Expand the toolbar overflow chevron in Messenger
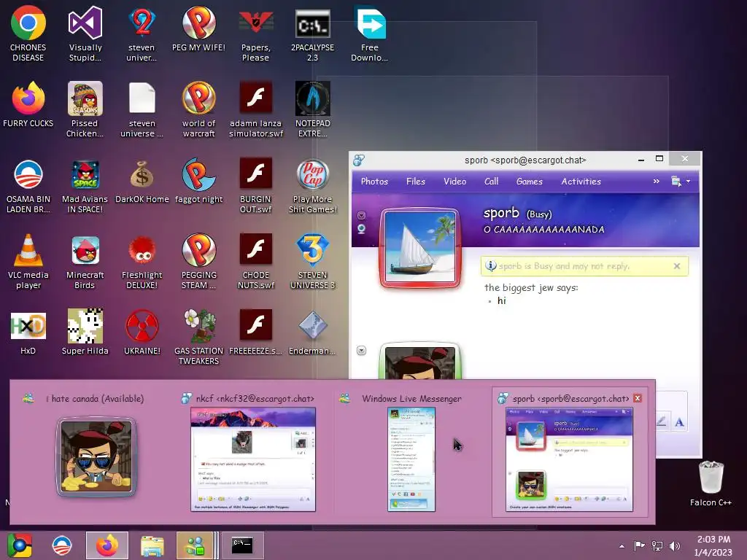The width and height of the screenshot is (747, 560). tap(657, 182)
